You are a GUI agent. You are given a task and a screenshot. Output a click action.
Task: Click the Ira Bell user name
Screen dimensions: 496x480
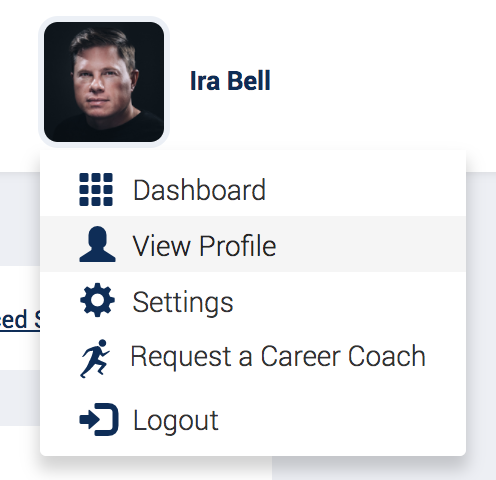230,81
